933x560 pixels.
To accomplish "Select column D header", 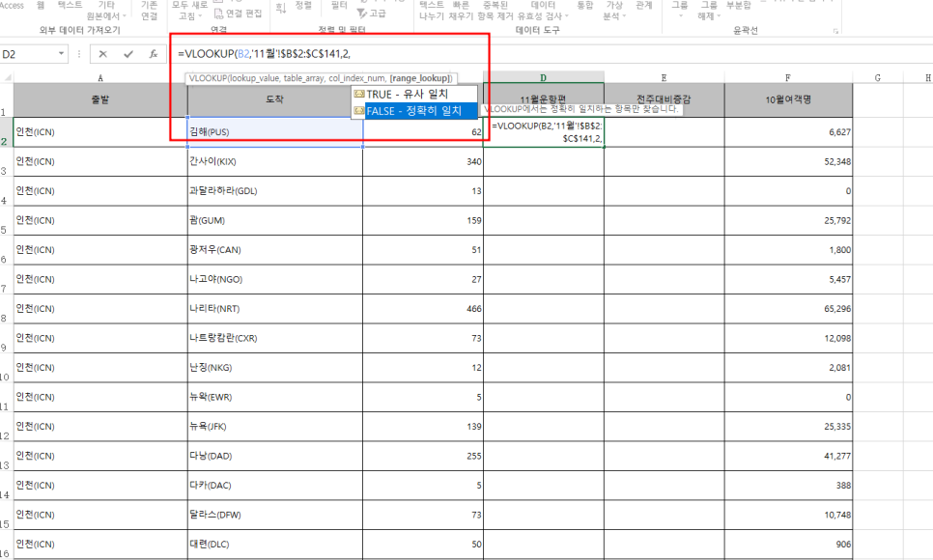I will pos(543,77).
